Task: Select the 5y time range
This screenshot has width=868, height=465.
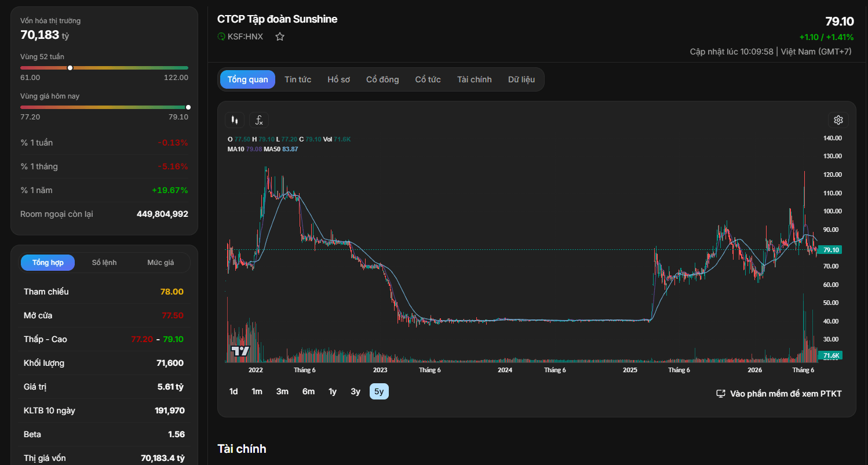Action: click(379, 391)
